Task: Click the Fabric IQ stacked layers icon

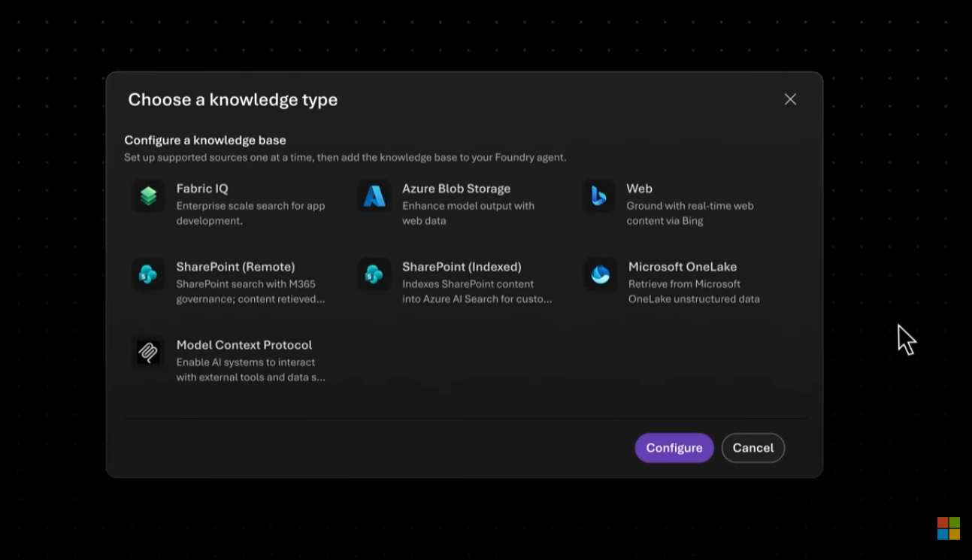Action: 148,196
